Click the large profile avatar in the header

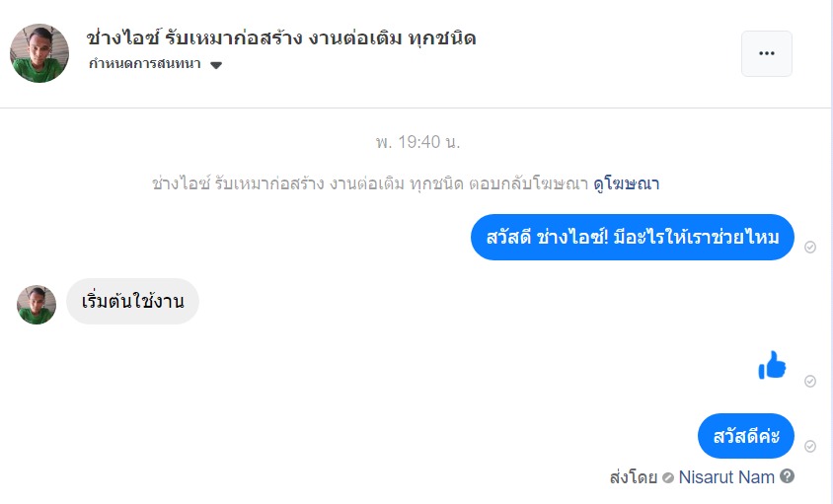pos(39,53)
